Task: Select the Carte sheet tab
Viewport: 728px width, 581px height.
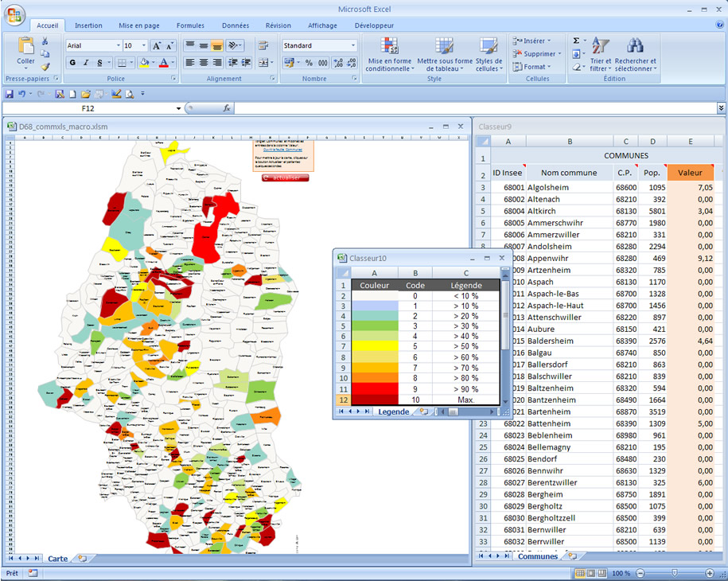Action: [x=57, y=558]
